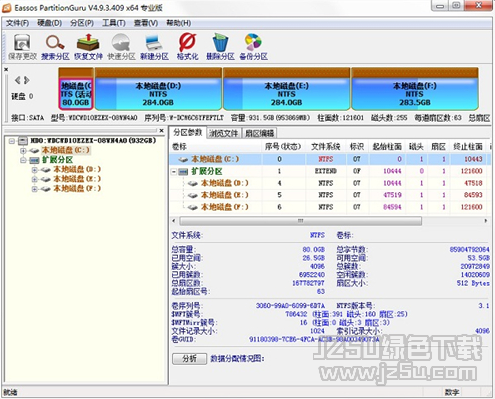Open the Tools (工具) menu

(x=114, y=23)
